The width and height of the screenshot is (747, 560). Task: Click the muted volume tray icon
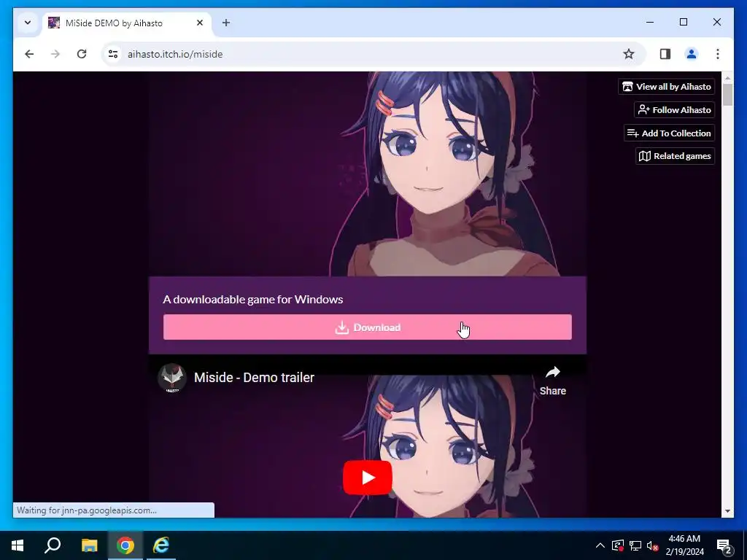point(653,545)
